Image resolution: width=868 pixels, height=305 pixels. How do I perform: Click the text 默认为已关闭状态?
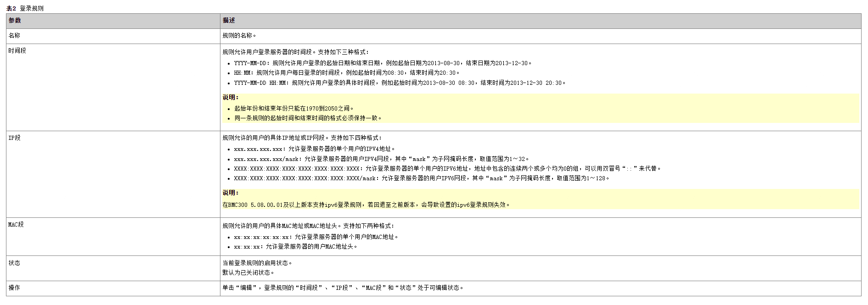tap(248, 272)
